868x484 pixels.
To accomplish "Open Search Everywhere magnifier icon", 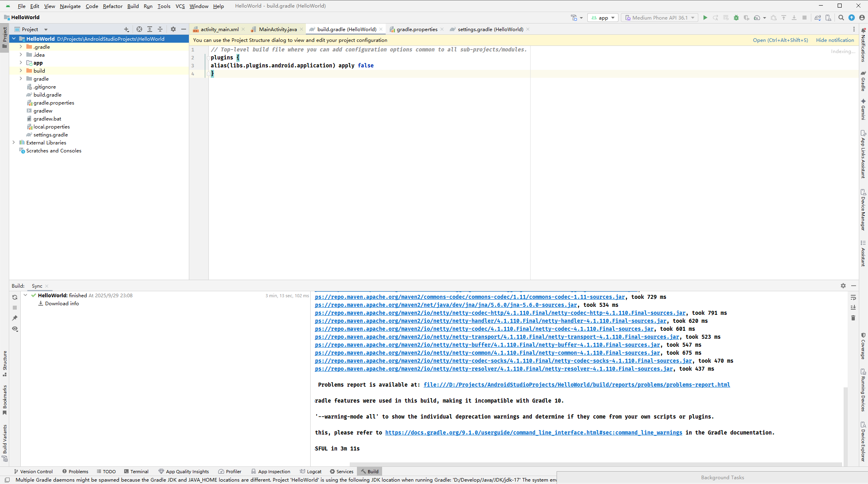I will 841,18.
